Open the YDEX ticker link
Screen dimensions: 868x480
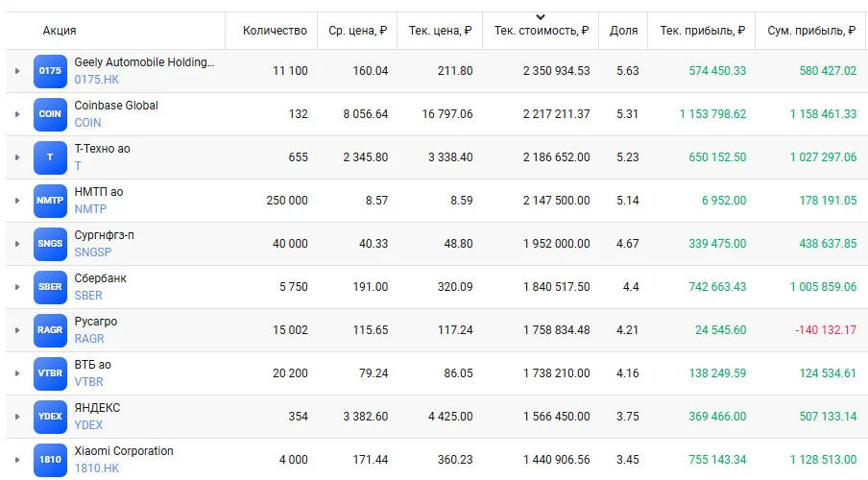(88, 425)
